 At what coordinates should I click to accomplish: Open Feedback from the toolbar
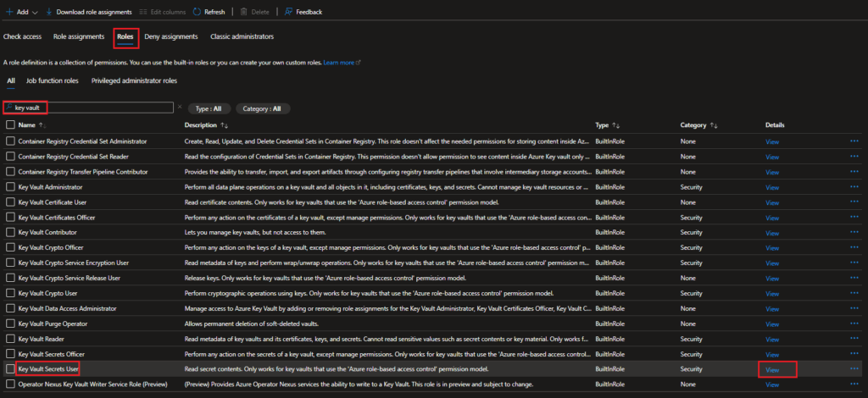(303, 12)
